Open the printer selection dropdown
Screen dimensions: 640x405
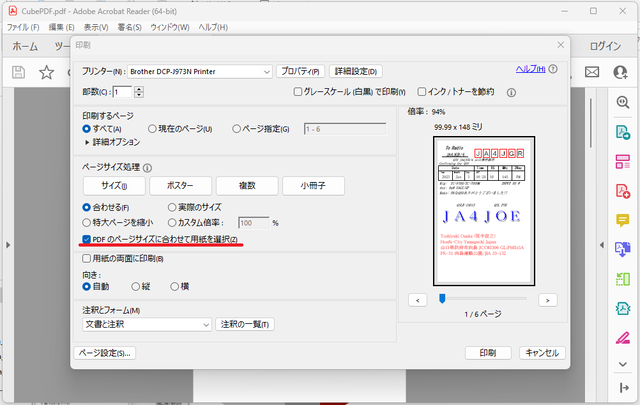pos(200,71)
